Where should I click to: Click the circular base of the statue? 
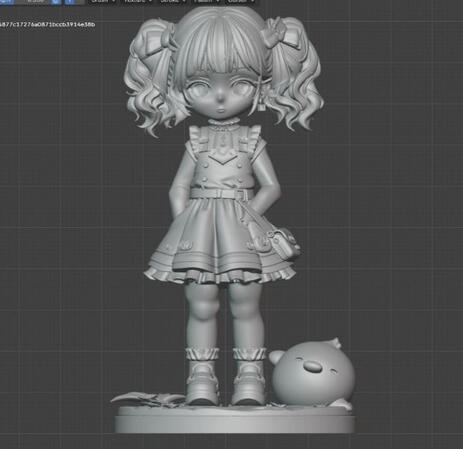coord(235,420)
